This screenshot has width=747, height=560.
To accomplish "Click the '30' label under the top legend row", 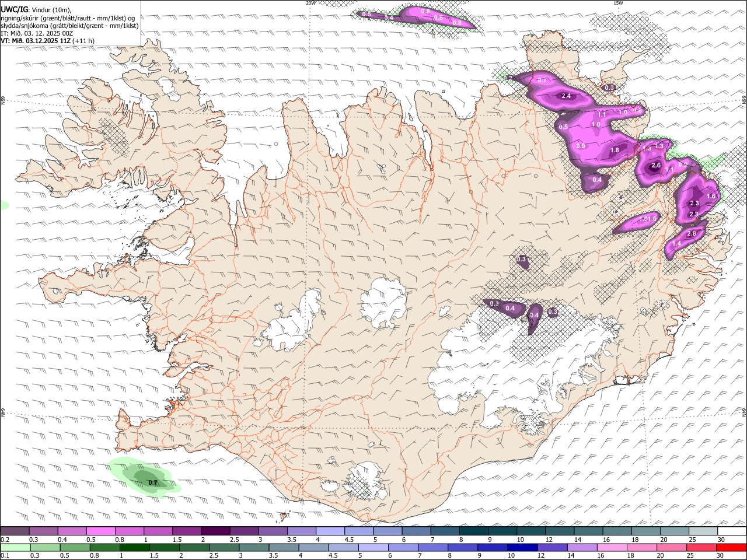I will (721, 540).
